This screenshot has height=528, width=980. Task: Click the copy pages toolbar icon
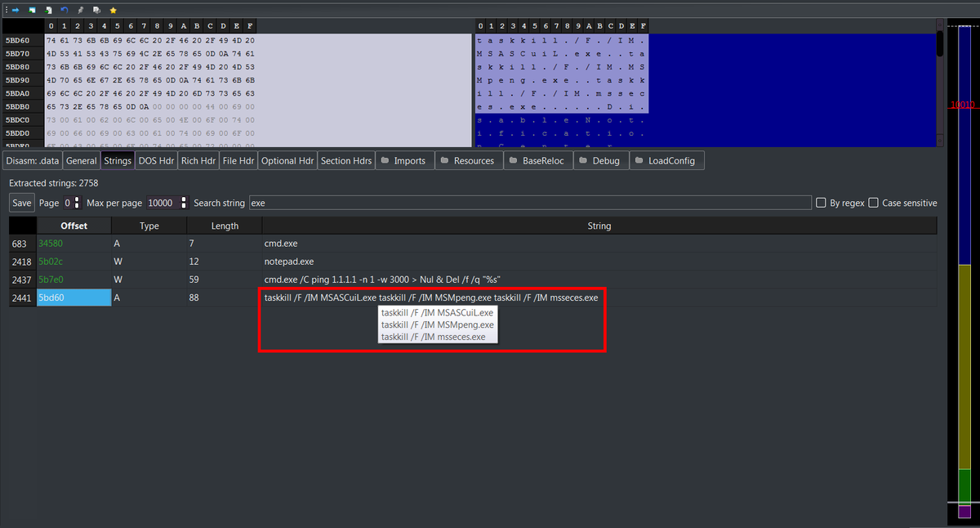pos(96,10)
